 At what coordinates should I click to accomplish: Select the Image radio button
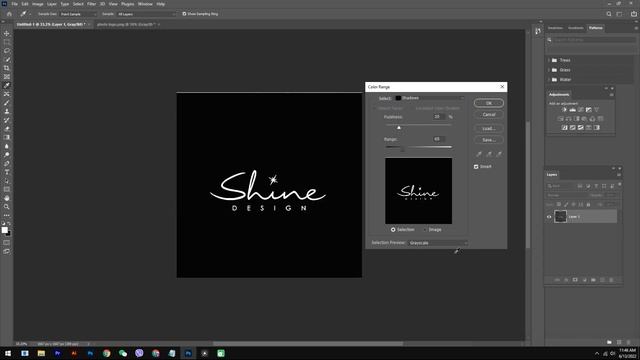coord(424,230)
